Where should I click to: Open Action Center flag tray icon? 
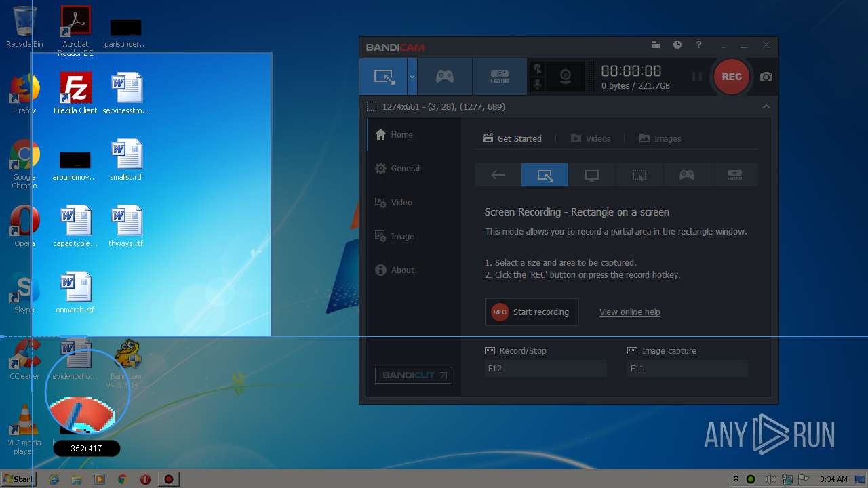point(804,479)
